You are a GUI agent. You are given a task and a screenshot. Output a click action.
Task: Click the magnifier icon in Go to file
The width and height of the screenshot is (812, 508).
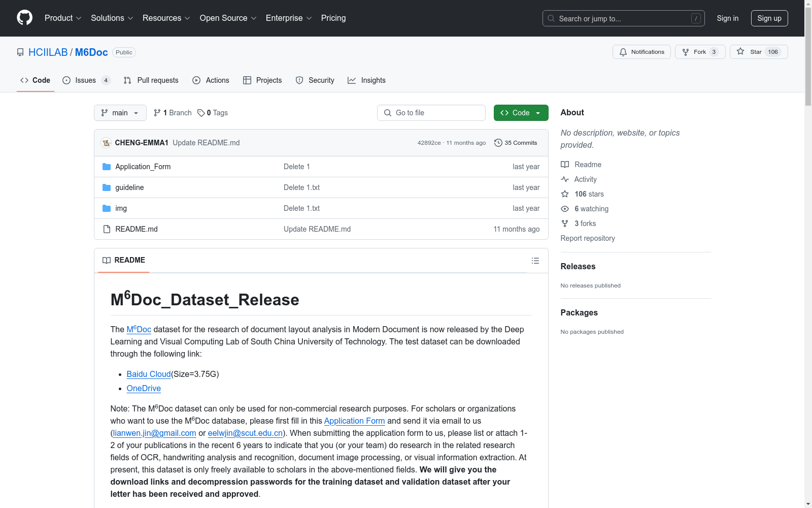coord(388,113)
